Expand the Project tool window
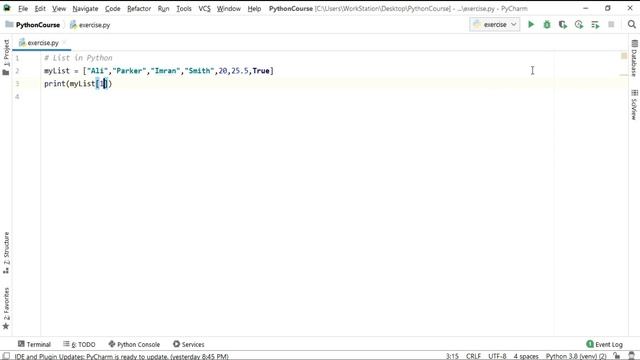The height and width of the screenshot is (360, 640). coord(6,57)
